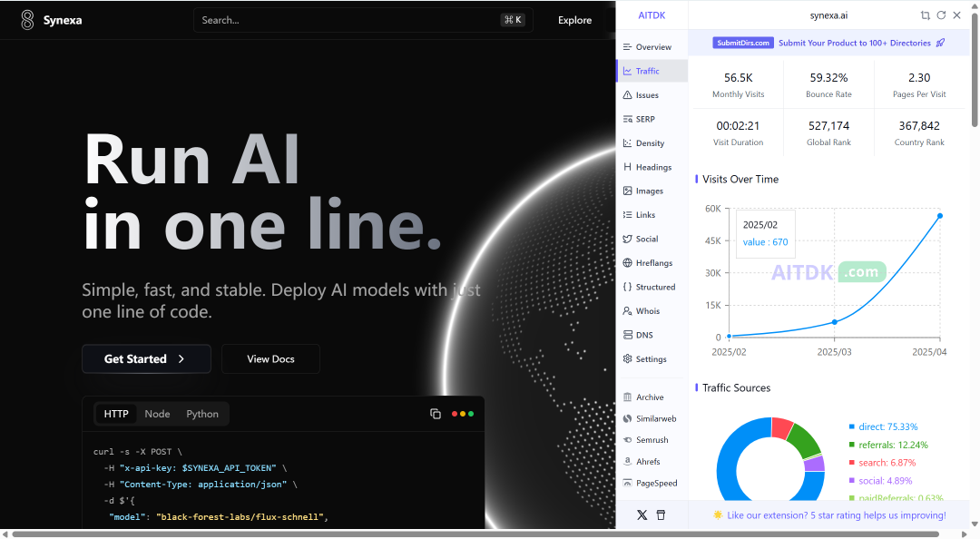The width and height of the screenshot is (980, 539).
Task: Click the Traffic Sources heading
Action: [x=736, y=387]
